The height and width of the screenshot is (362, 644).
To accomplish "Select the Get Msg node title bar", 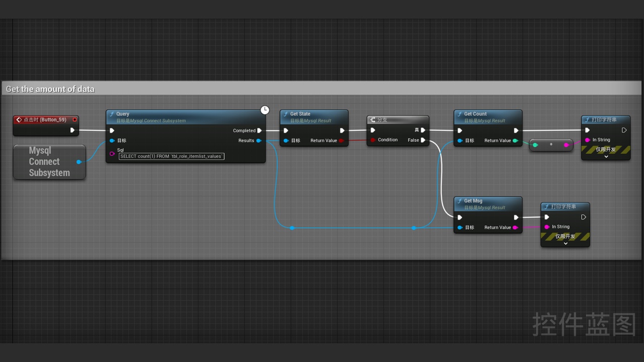I will [x=488, y=204].
